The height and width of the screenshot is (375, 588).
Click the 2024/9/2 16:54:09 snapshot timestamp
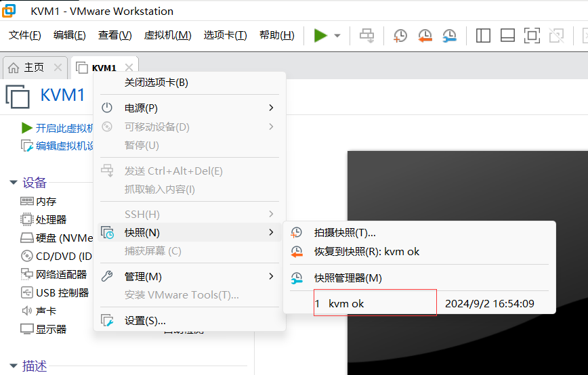[489, 303]
